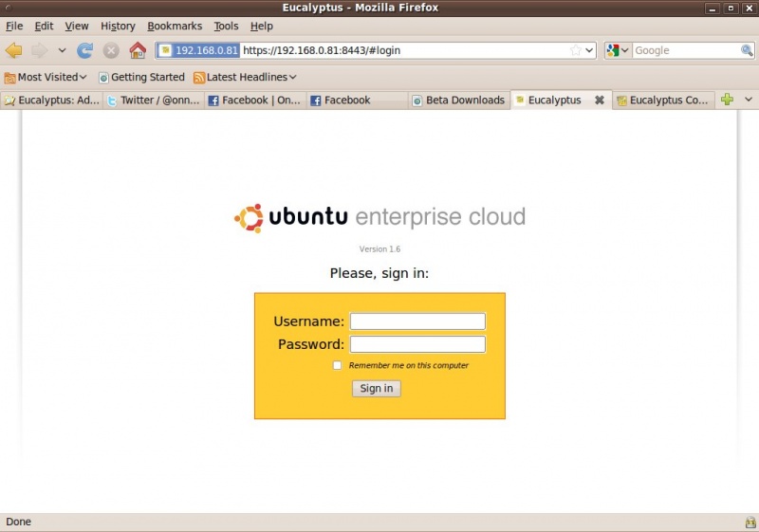The width and height of the screenshot is (759, 532).
Task: Click the Home icon in the toolbar
Action: 138,50
